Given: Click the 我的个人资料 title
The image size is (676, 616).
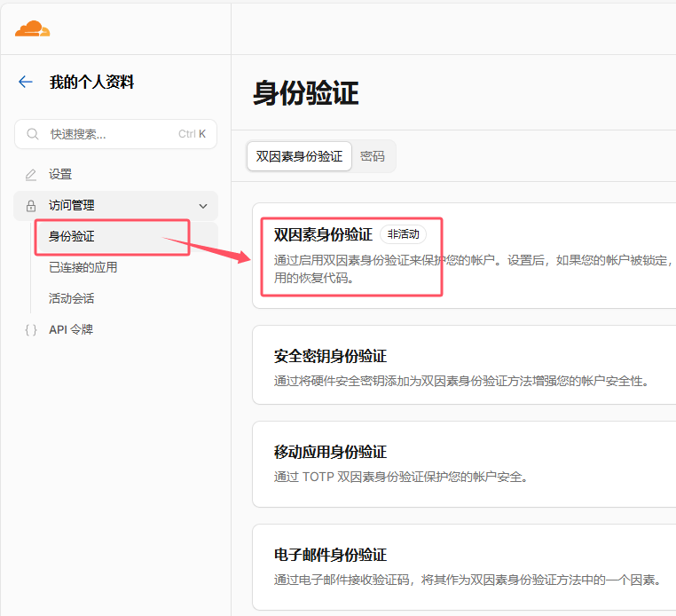Looking at the screenshot, I should (x=92, y=82).
